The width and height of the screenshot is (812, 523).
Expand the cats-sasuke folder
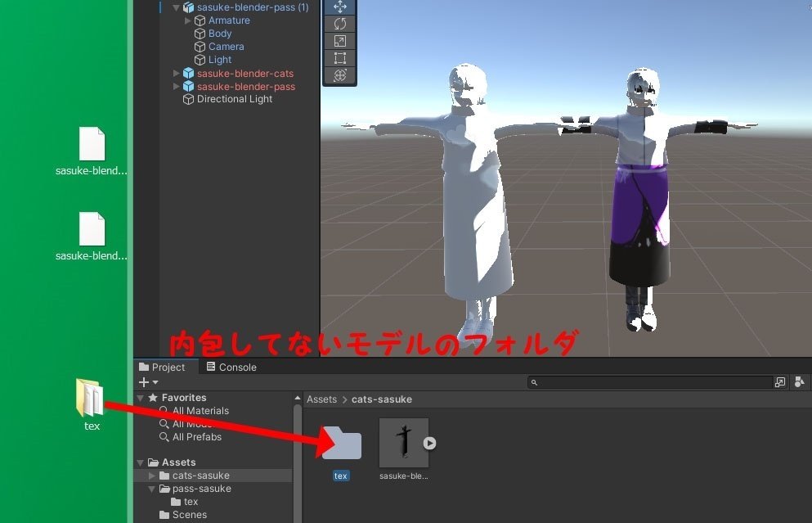(x=152, y=476)
